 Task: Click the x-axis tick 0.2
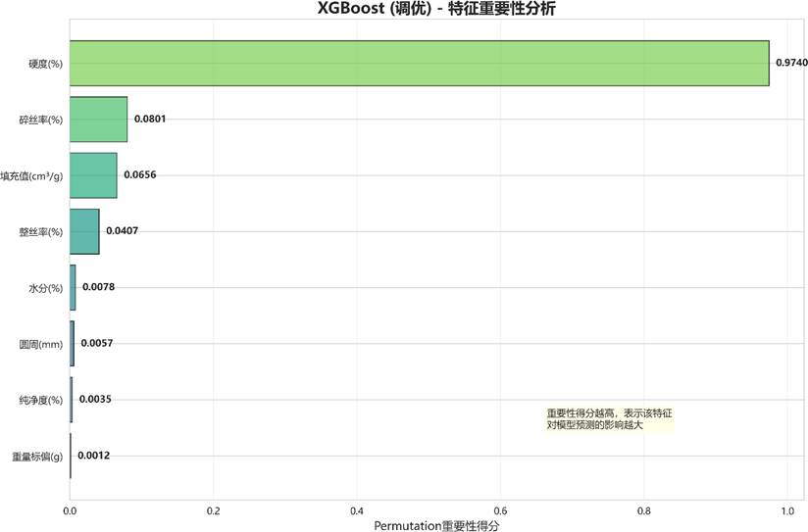click(214, 511)
